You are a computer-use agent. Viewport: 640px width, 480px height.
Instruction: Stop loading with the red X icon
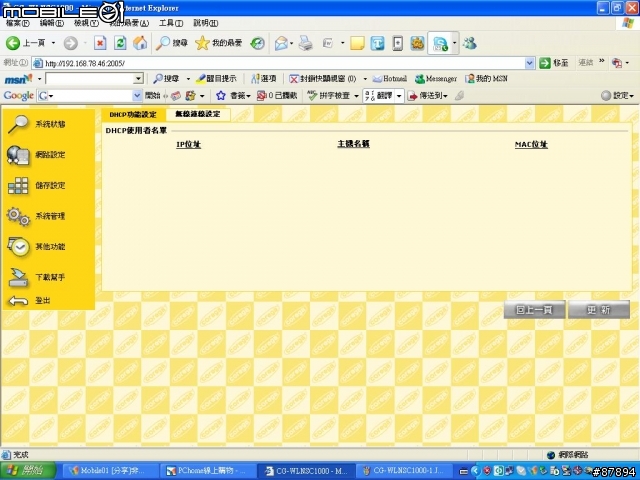(x=100, y=43)
